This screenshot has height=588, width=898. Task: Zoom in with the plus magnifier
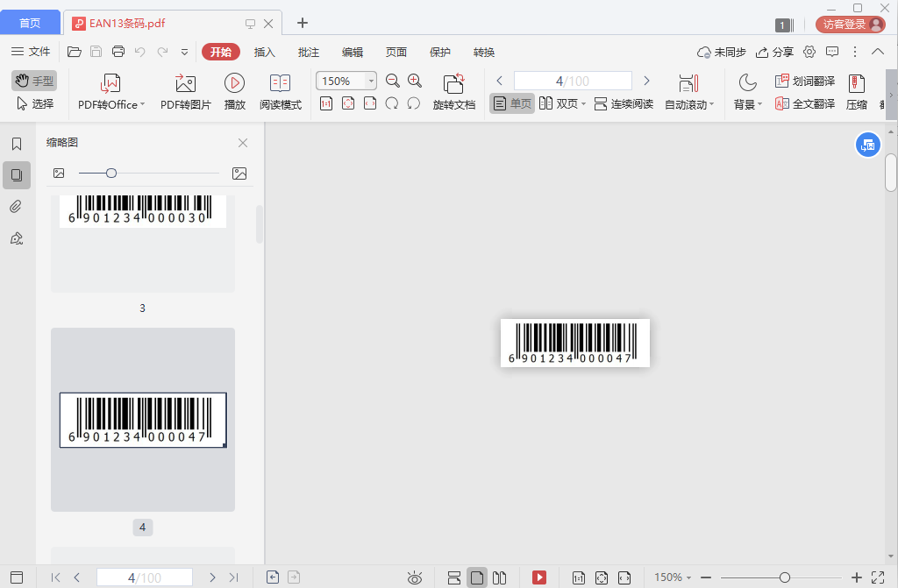[415, 81]
